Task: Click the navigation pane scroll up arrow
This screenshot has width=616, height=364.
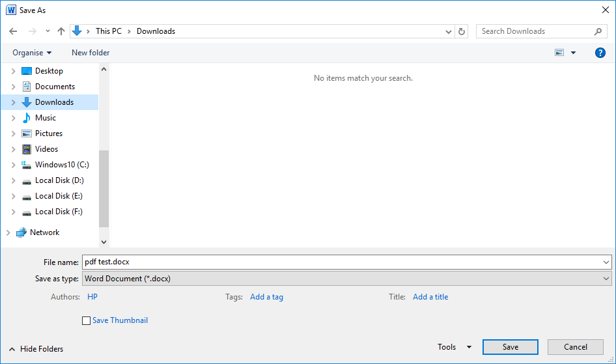Action: [104, 69]
